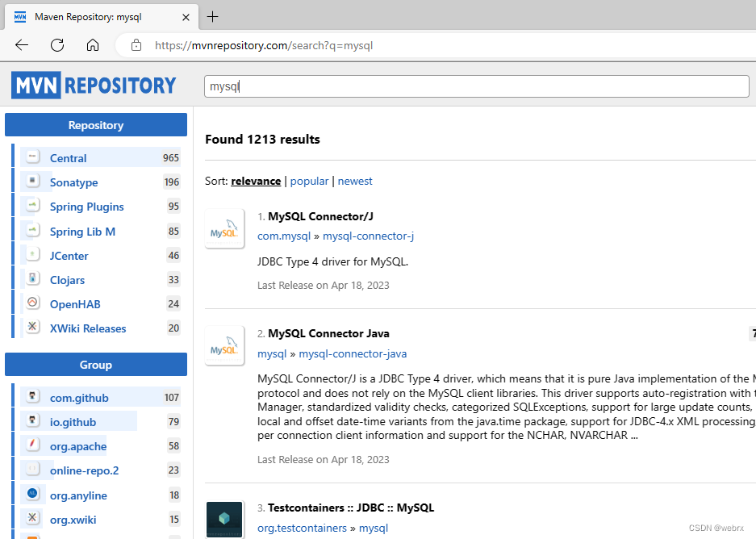The height and width of the screenshot is (539, 756).
Task: Click the Sonatype repository icon
Action: pyautogui.click(x=32, y=182)
